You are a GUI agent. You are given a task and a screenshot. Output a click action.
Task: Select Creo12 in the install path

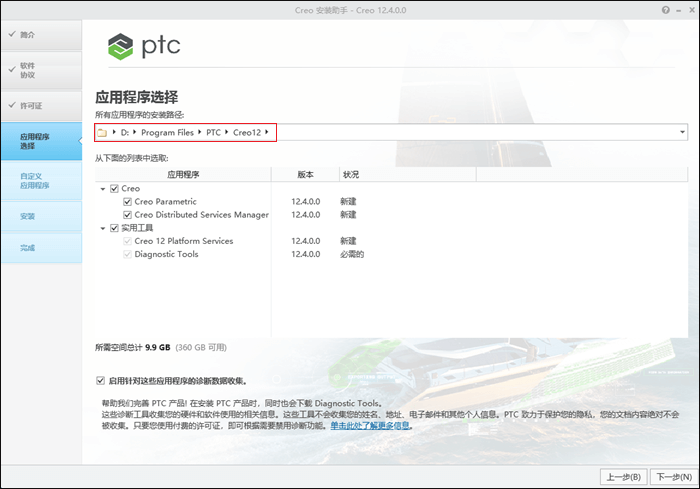tap(247, 133)
